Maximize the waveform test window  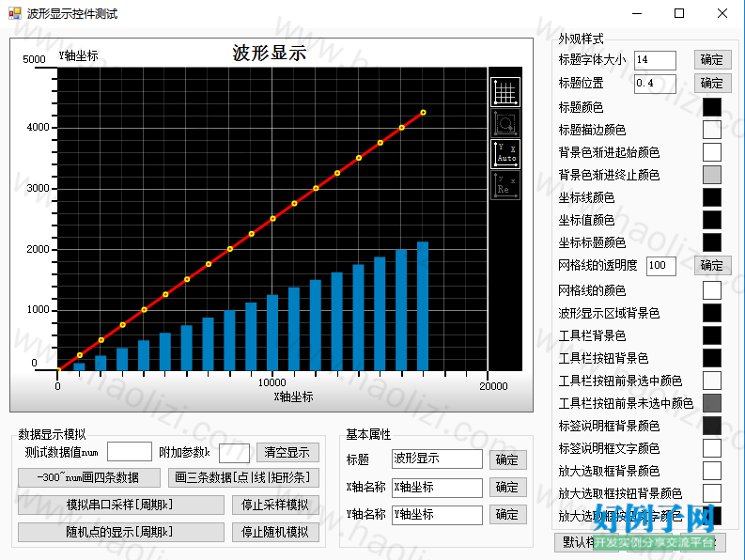pyautogui.click(x=679, y=13)
